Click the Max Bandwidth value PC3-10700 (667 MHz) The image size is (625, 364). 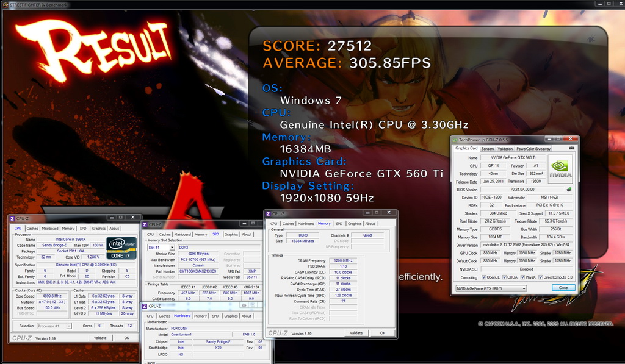click(x=198, y=260)
